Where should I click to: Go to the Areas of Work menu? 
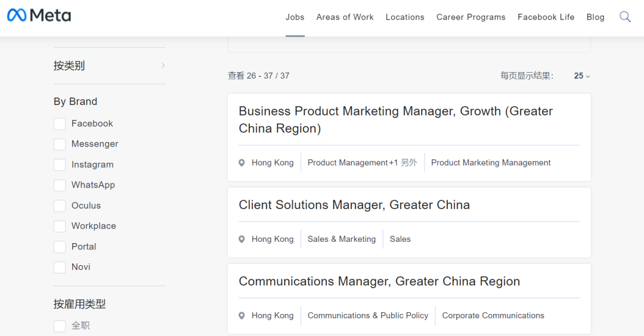pos(345,17)
